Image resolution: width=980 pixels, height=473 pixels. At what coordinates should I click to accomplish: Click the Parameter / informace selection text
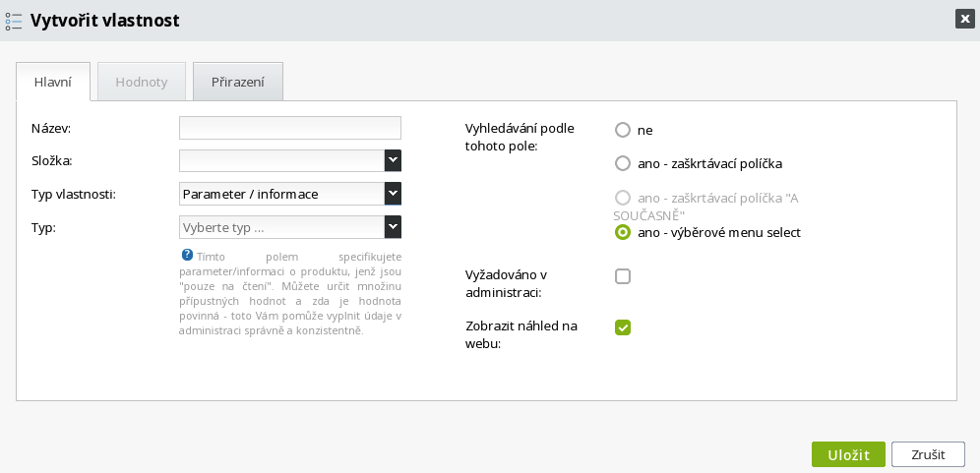point(251,195)
